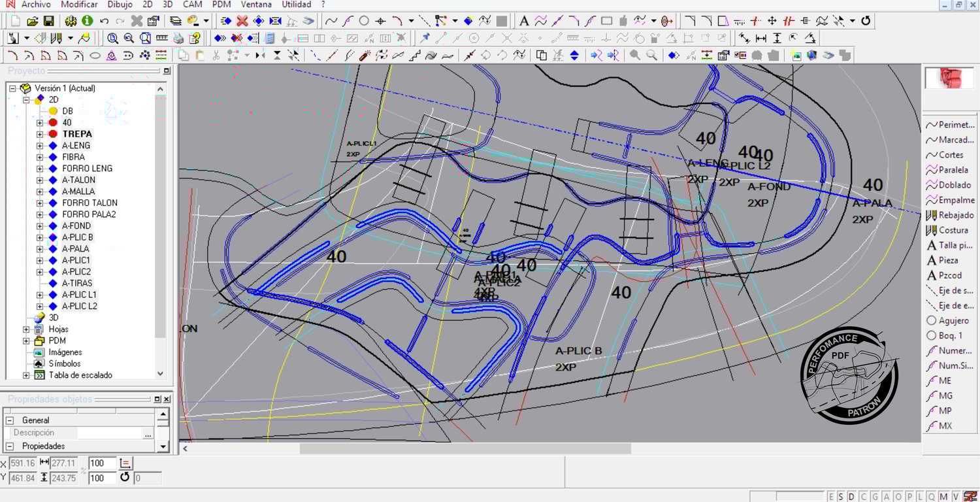The height and width of the screenshot is (502, 980).
Task: Open the palette icon dropdown arrow
Action: pyautogui.click(x=206, y=21)
